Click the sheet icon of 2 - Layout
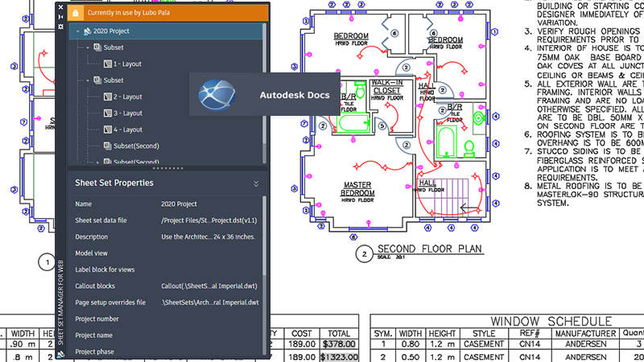Viewport: 644px width, 362px height. pos(108,97)
